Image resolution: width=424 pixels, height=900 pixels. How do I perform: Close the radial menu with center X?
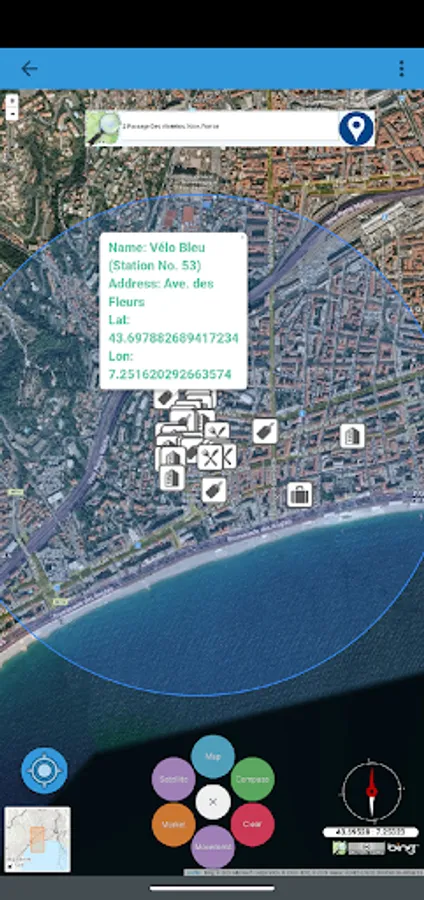pyautogui.click(x=213, y=802)
